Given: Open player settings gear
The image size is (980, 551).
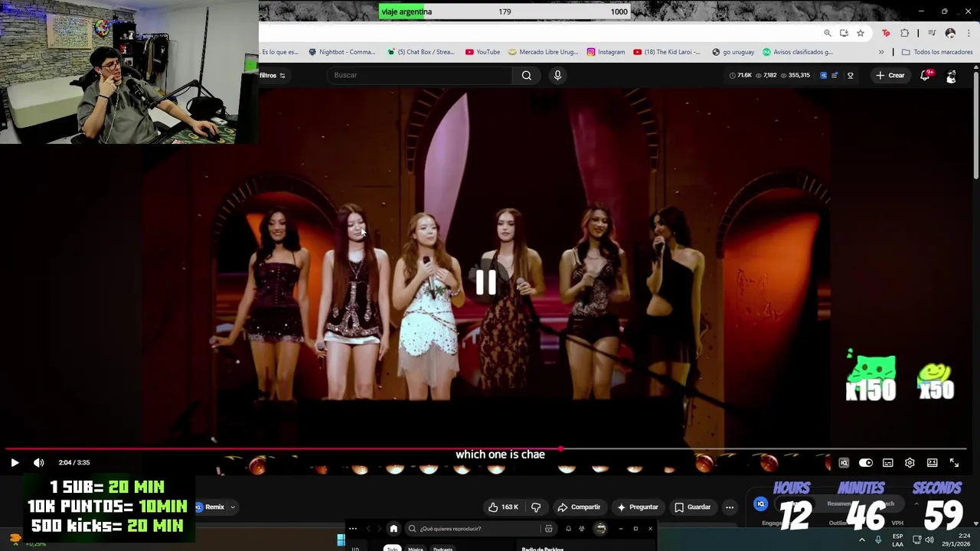Looking at the screenshot, I should coord(910,463).
